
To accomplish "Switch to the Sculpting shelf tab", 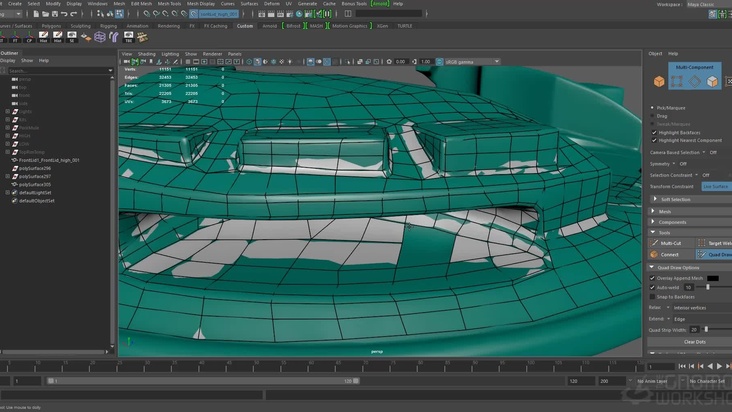I will pyautogui.click(x=80, y=26).
